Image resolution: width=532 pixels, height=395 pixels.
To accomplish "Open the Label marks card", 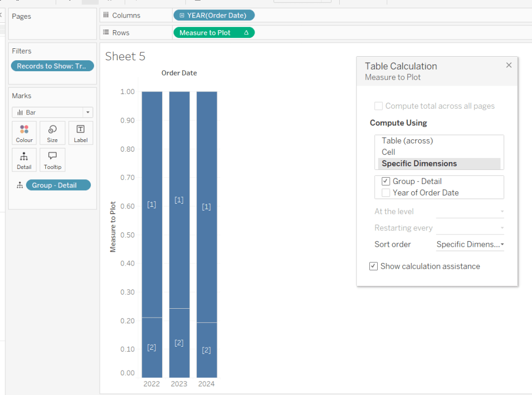I will pyautogui.click(x=81, y=133).
